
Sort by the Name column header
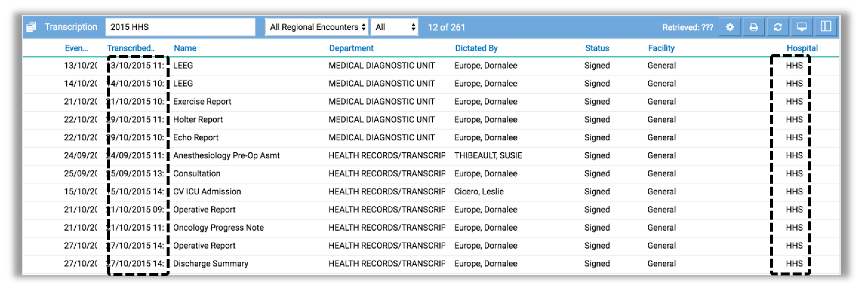pos(185,48)
